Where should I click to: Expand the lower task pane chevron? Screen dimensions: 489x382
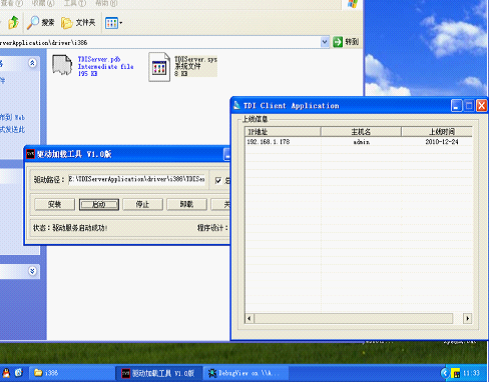point(32,271)
